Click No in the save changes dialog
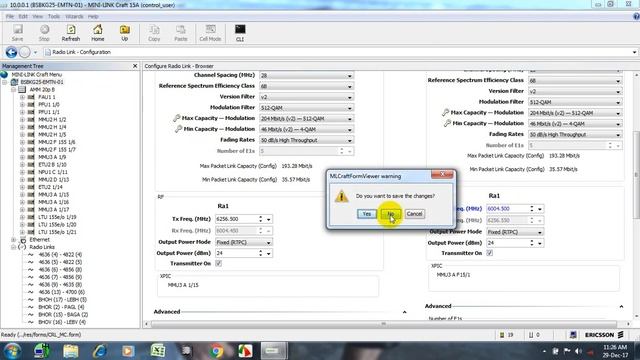 pyautogui.click(x=391, y=214)
